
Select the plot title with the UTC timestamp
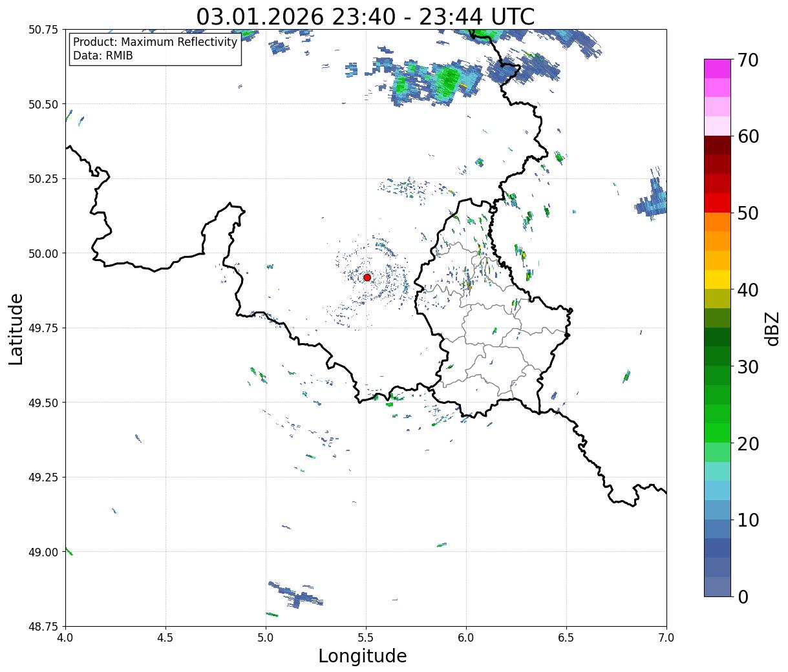click(x=365, y=17)
